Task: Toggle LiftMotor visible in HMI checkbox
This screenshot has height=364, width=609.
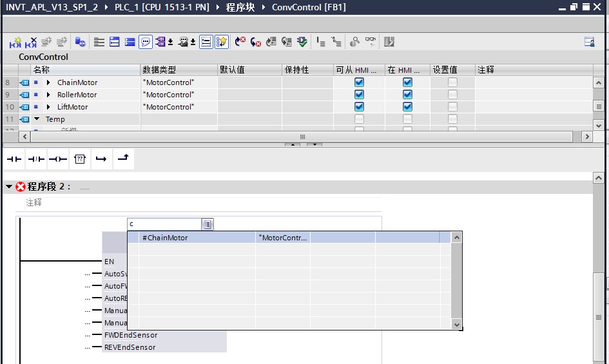Action: click(407, 107)
